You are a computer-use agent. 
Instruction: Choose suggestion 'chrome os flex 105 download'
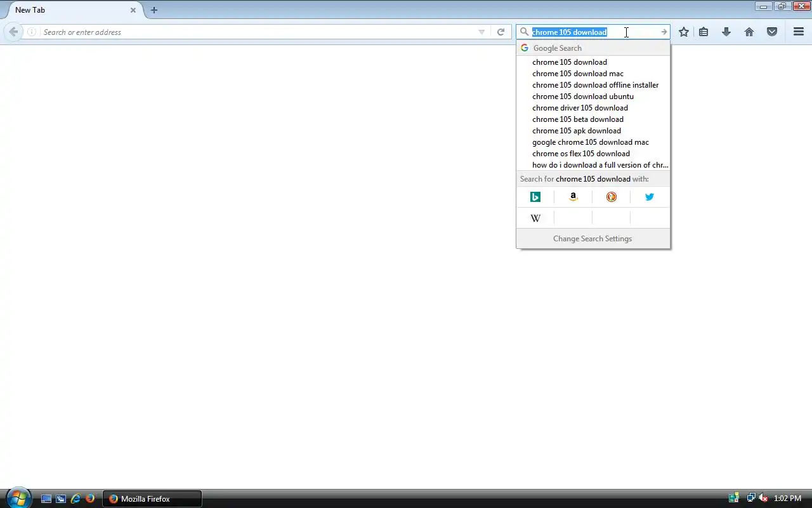click(593, 154)
